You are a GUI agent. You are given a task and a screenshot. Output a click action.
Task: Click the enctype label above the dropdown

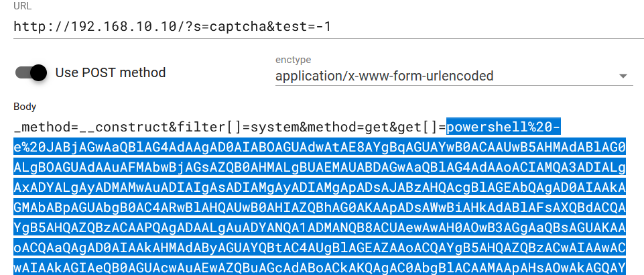click(x=293, y=60)
